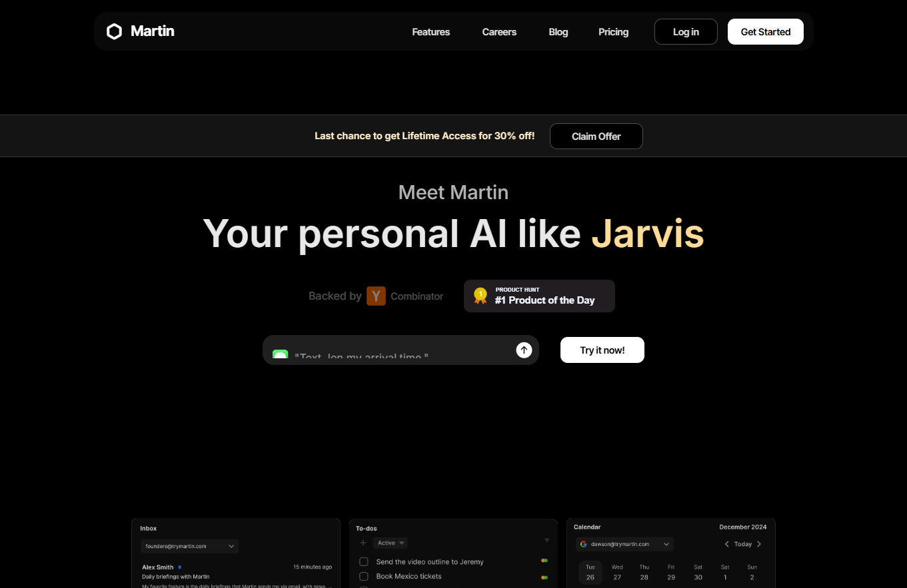
Task: Click the Jarvis word in the headline
Action: tap(648, 233)
